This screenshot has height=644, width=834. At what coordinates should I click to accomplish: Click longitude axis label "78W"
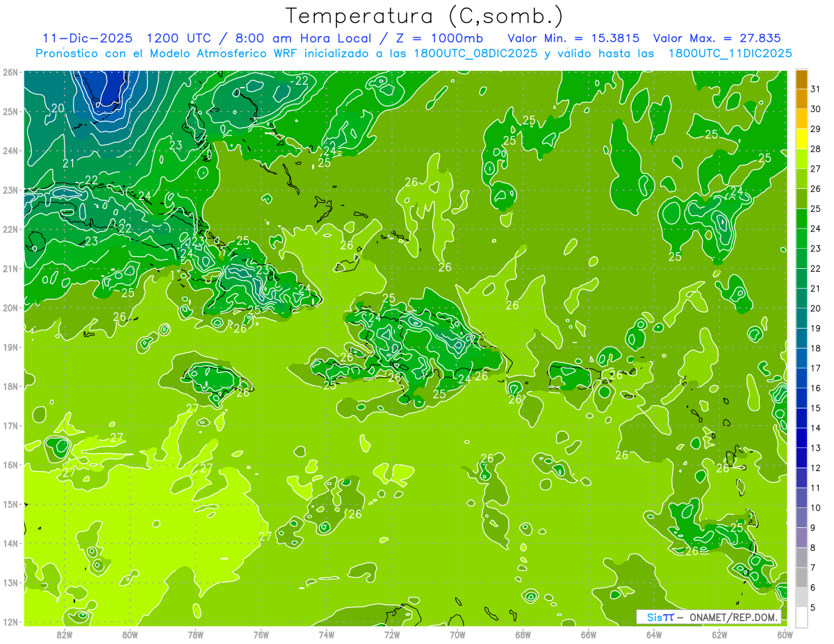pyautogui.click(x=195, y=634)
